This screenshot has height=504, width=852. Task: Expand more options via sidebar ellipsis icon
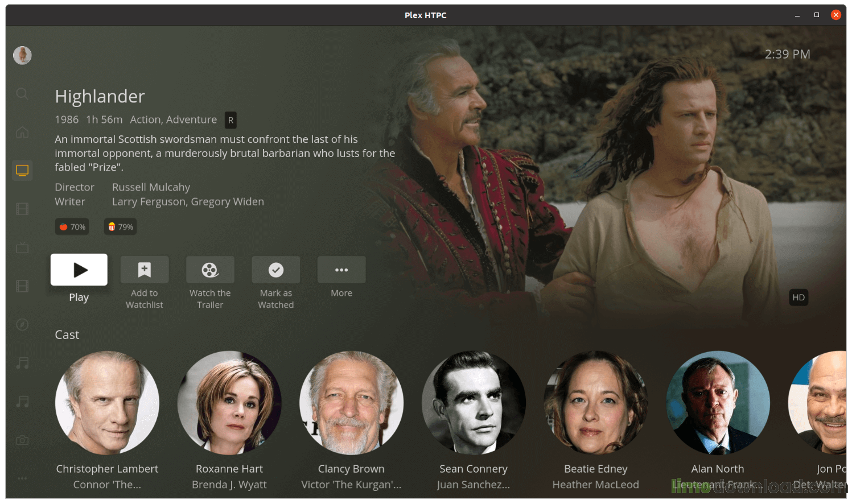pyautogui.click(x=22, y=478)
